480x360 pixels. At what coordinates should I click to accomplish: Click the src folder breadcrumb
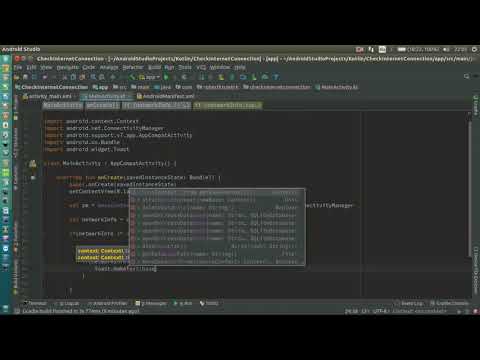point(120,87)
